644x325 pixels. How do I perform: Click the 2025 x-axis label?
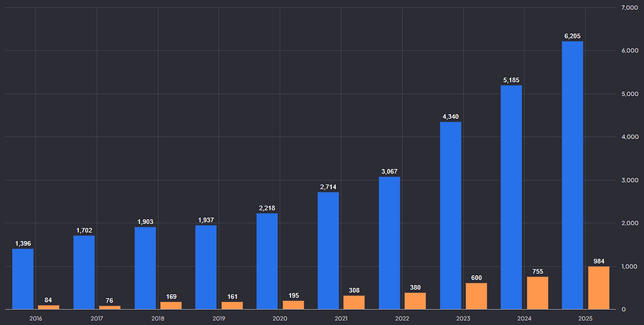[x=586, y=318]
